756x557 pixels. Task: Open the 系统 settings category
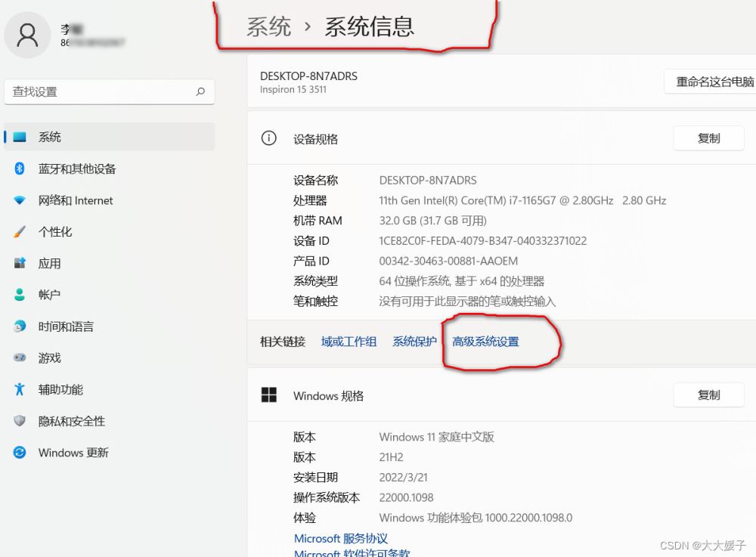click(110, 137)
